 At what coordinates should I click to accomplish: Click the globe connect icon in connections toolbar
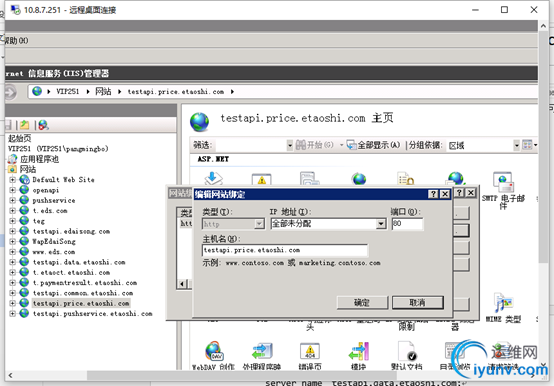43,125
